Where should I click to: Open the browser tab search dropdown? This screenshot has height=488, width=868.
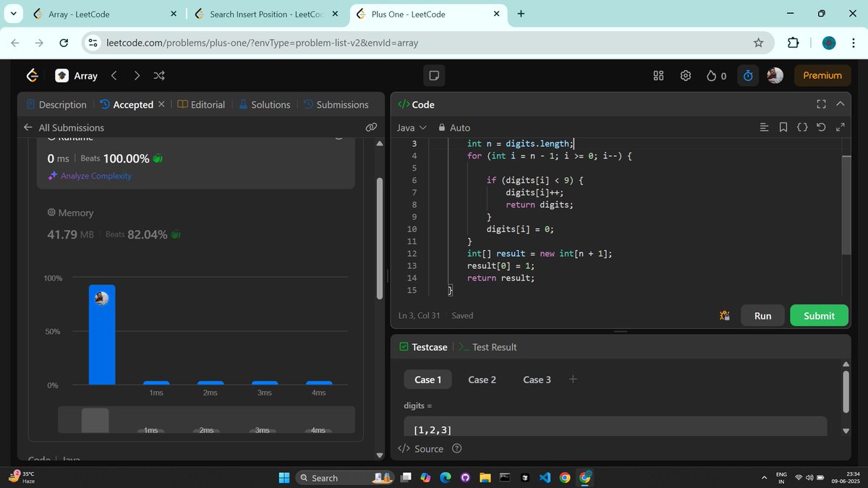click(x=12, y=14)
